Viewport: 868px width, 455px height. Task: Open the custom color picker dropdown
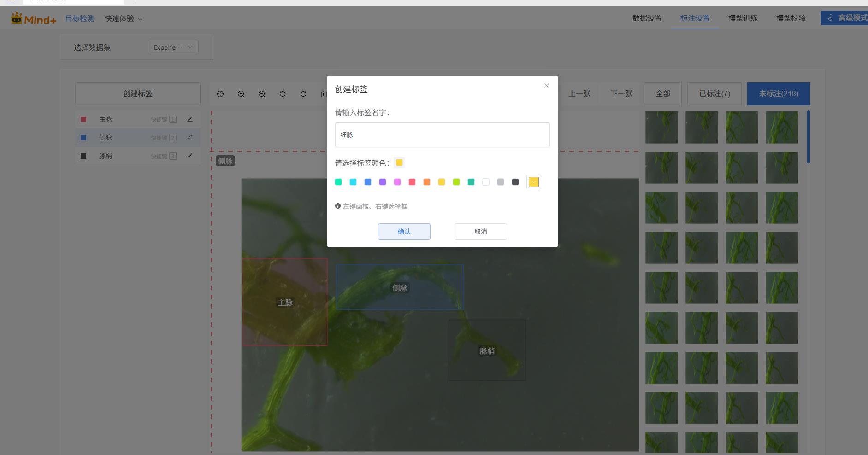533,182
